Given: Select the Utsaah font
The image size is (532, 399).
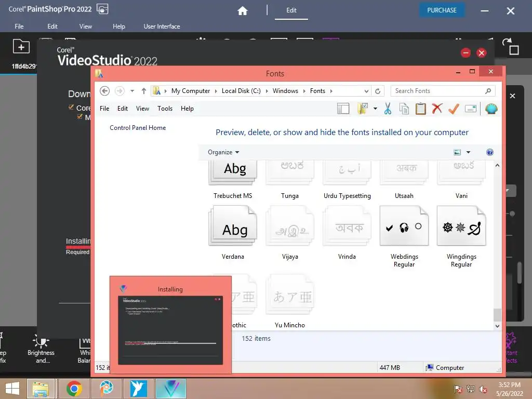Looking at the screenshot, I should click(404, 180).
